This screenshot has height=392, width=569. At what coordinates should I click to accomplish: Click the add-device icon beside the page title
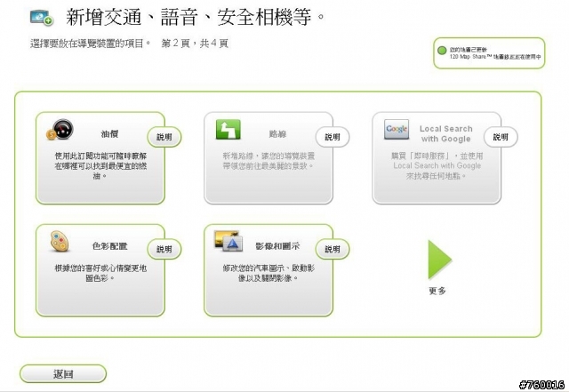(x=42, y=17)
